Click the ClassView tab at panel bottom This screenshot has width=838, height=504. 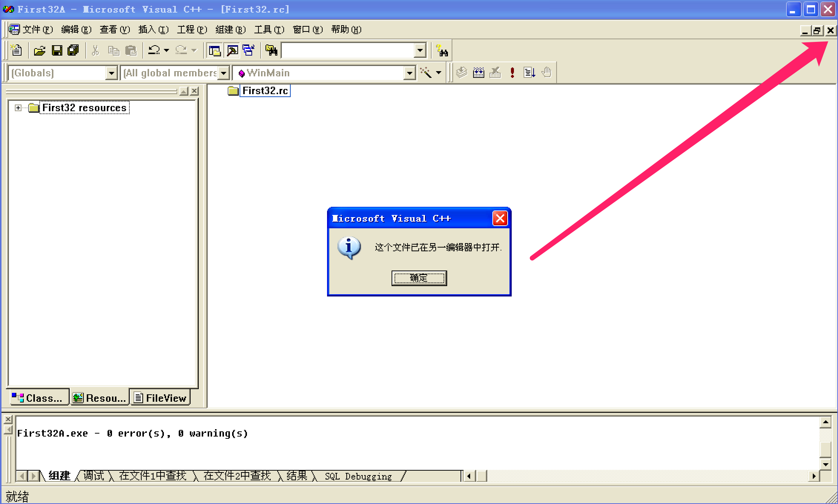pyautogui.click(x=38, y=398)
